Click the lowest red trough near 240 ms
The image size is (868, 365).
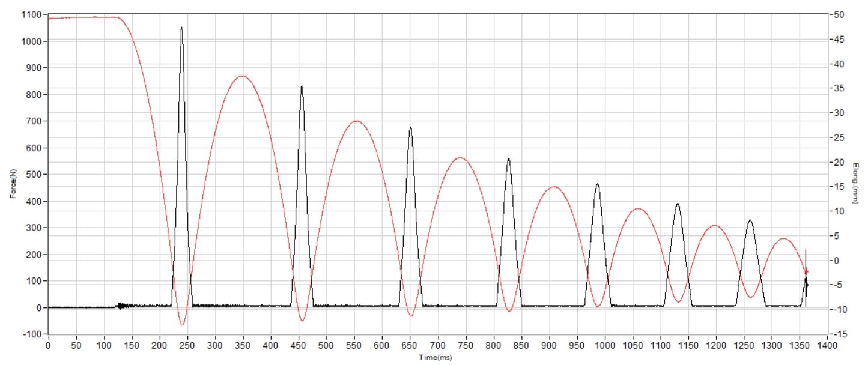point(182,325)
